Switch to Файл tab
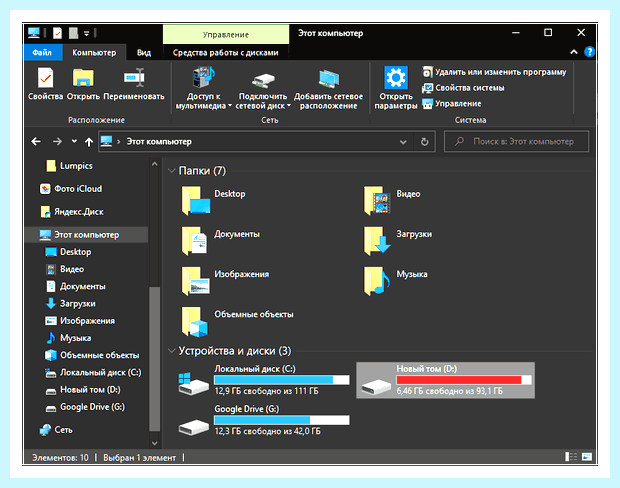Viewport: 620px width, 488px height. [42, 53]
